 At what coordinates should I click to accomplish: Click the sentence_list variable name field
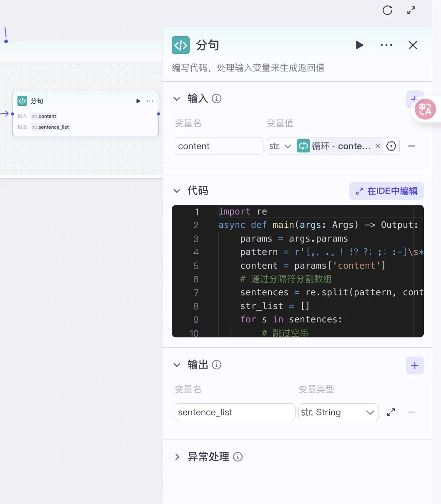[x=234, y=412]
